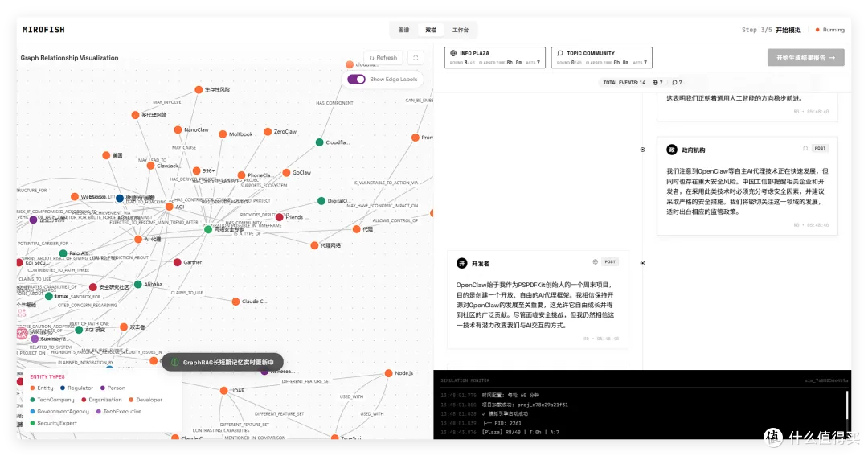Screen dimensions: 868x456
Task: Click the Regulator legend swatch
Action: (63, 388)
